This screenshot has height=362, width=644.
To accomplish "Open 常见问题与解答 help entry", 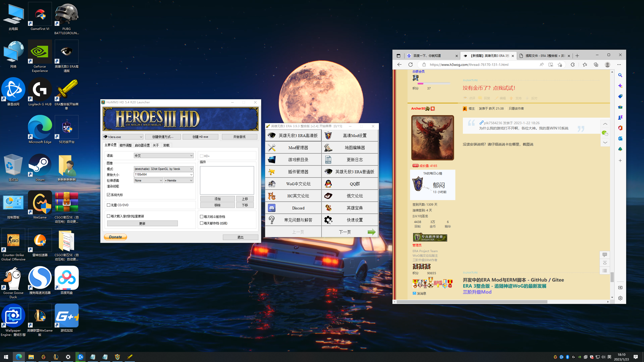I will (x=293, y=220).
